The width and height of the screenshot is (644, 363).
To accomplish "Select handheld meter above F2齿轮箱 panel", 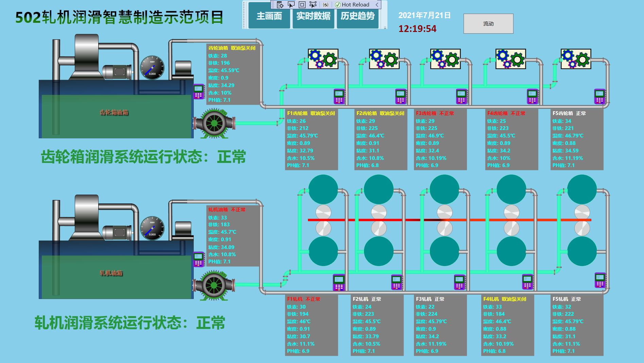I will (x=401, y=96).
